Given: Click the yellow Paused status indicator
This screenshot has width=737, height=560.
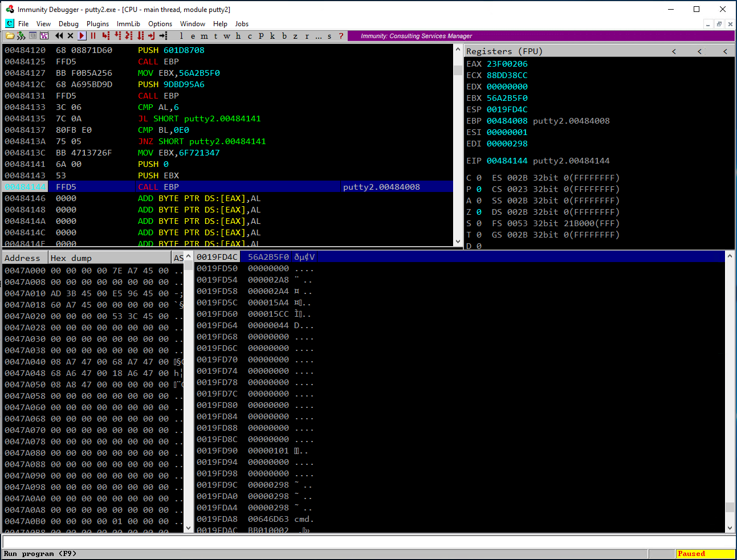Looking at the screenshot, I should click(x=705, y=554).
